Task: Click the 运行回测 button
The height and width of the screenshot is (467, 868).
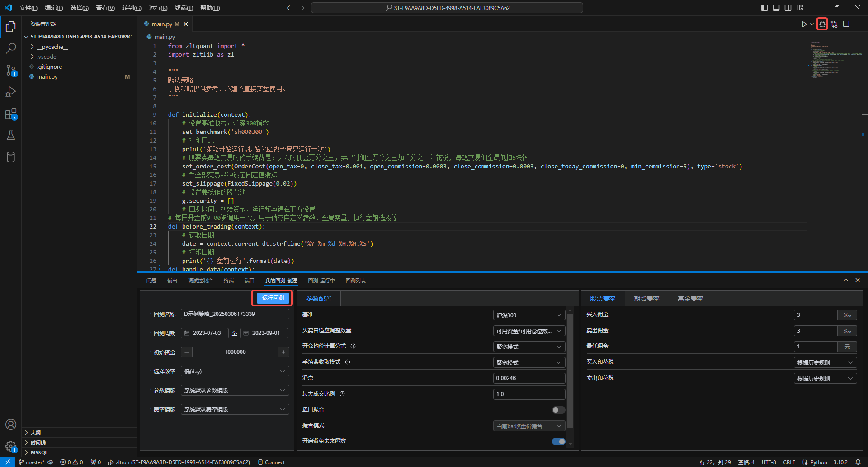Action: [x=273, y=298]
